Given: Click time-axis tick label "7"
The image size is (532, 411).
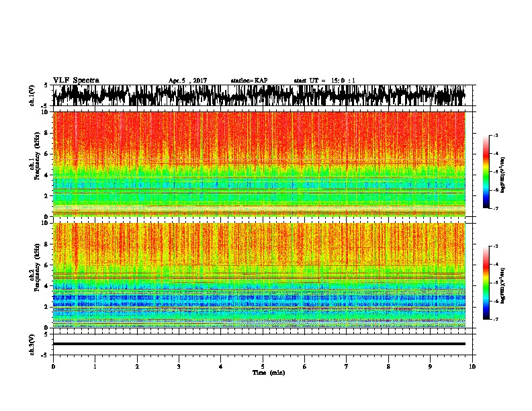Looking at the screenshot, I should [347, 366].
